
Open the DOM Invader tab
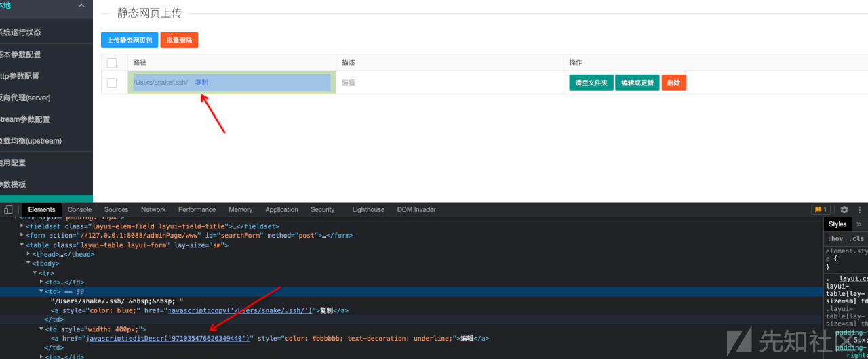point(416,210)
